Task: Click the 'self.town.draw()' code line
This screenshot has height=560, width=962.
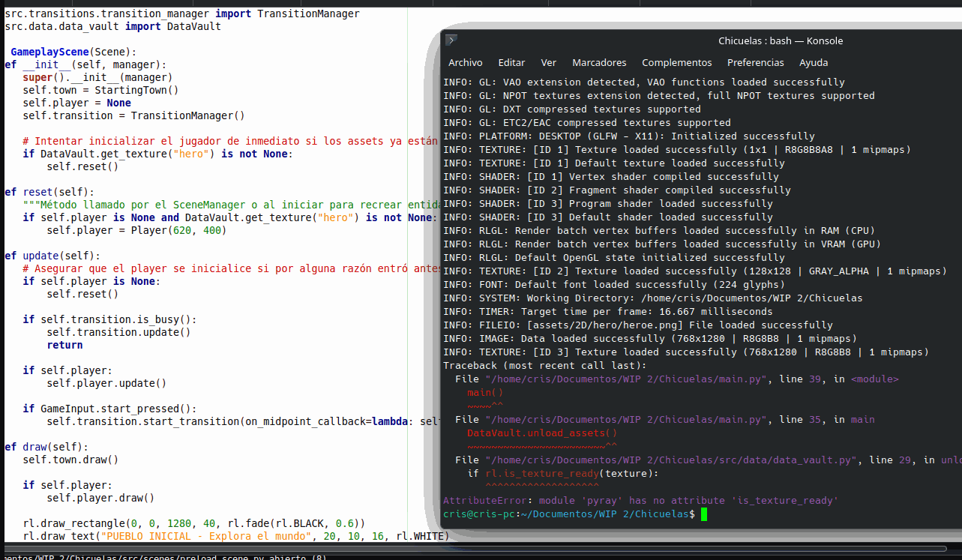Action: point(70,460)
